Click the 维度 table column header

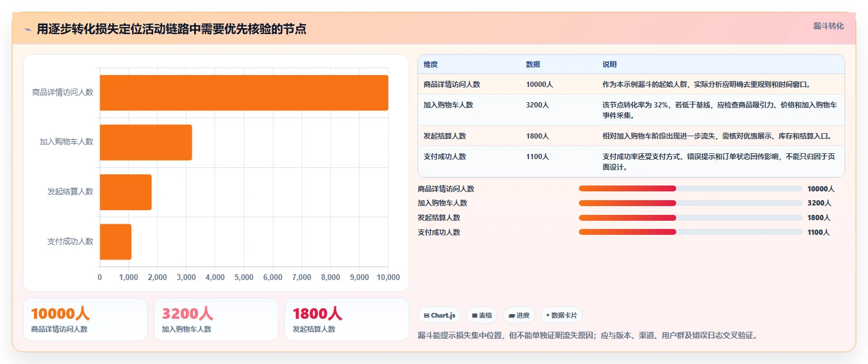(x=430, y=65)
